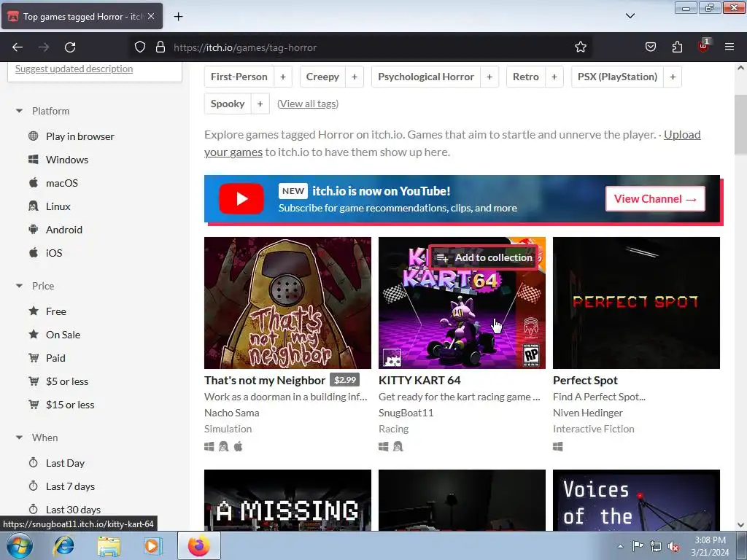Viewport: 747px width, 560px height.
Task: Select the cart icon beside $15 or less
Action: point(34,405)
